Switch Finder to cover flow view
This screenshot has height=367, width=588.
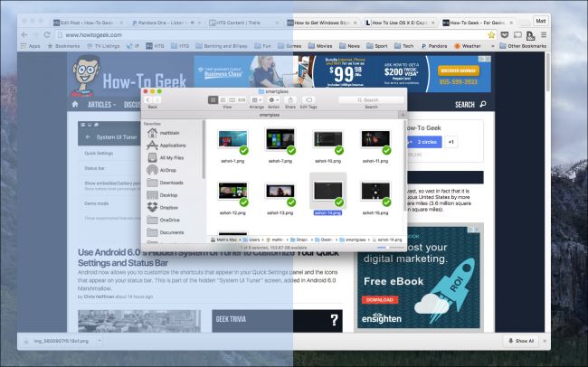(x=242, y=99)
